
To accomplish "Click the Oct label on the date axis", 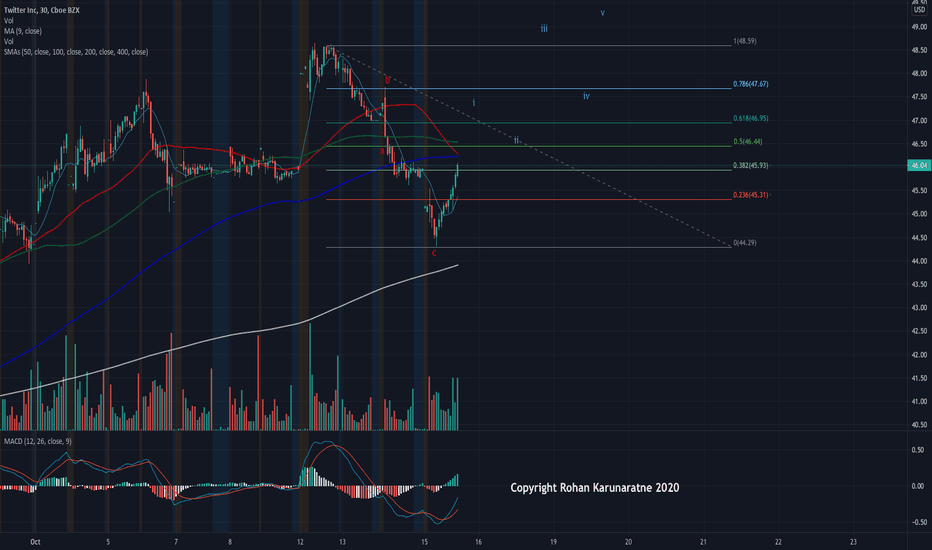I will coord(35,542).
